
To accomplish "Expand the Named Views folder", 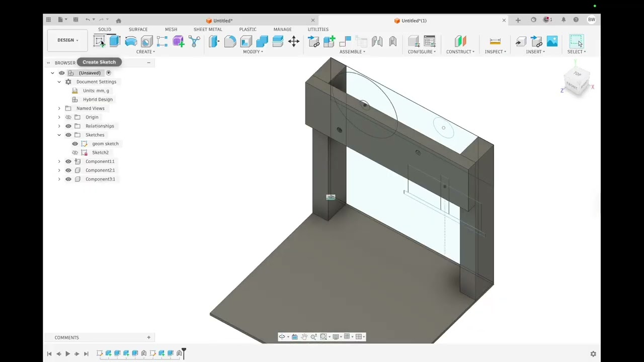I will pos(59,109).
